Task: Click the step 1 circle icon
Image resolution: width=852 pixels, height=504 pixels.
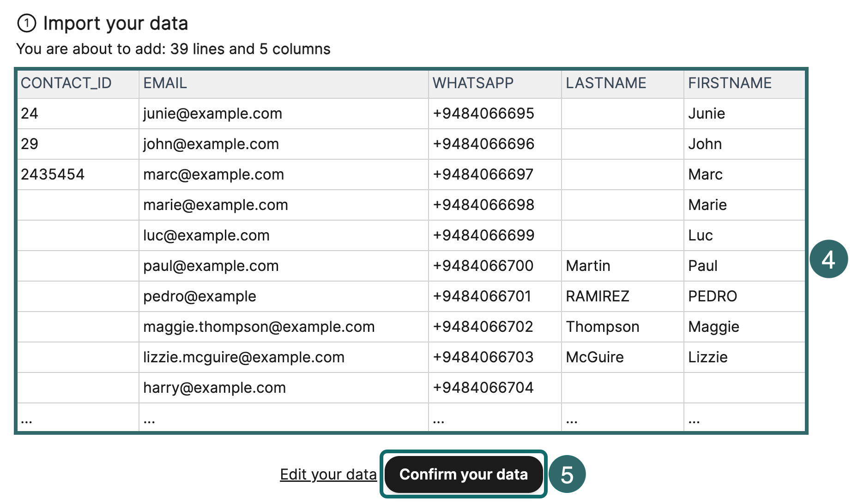Action: tap(26, 23)
